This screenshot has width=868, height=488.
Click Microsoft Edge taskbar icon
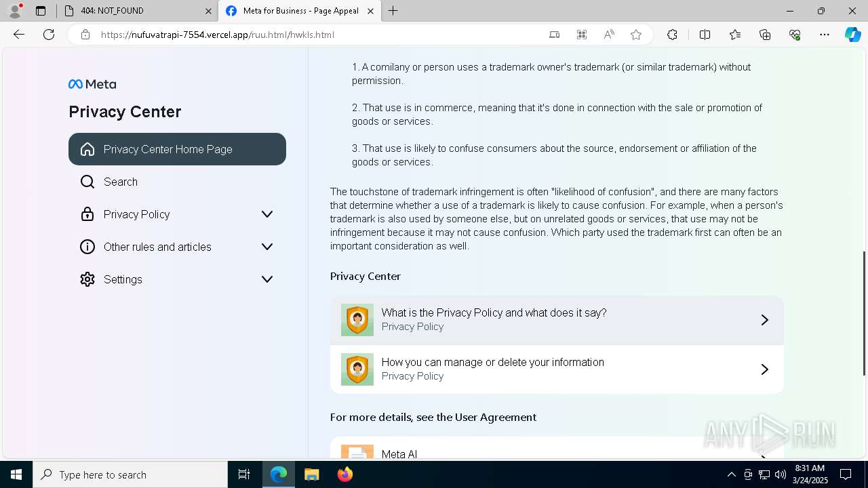point(279,474)
